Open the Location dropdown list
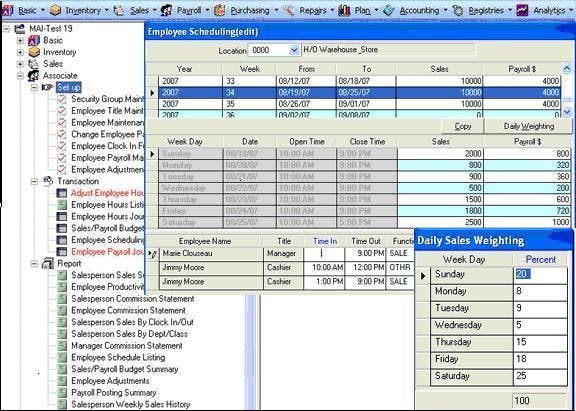 pos(294,50)
